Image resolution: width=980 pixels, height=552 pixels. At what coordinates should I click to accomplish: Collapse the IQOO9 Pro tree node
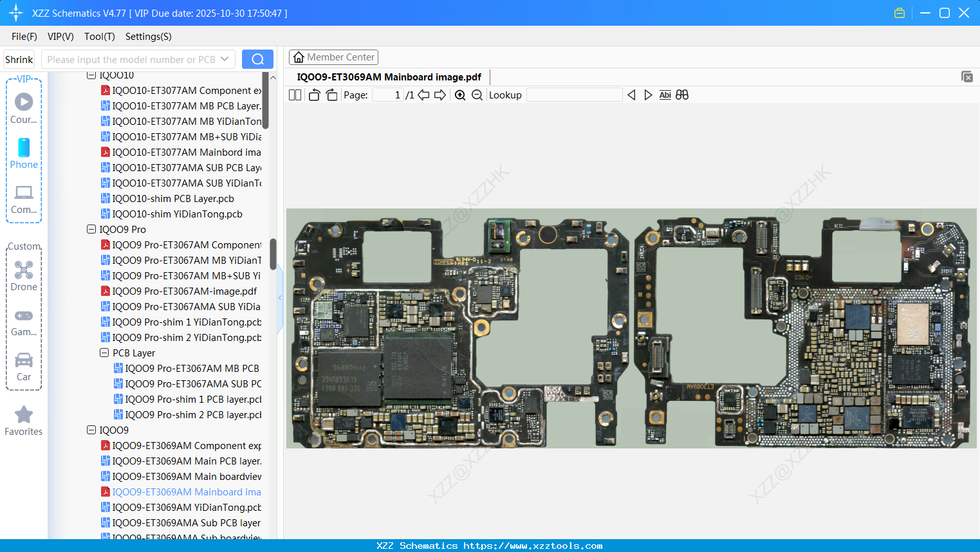[x=90, y=229]
